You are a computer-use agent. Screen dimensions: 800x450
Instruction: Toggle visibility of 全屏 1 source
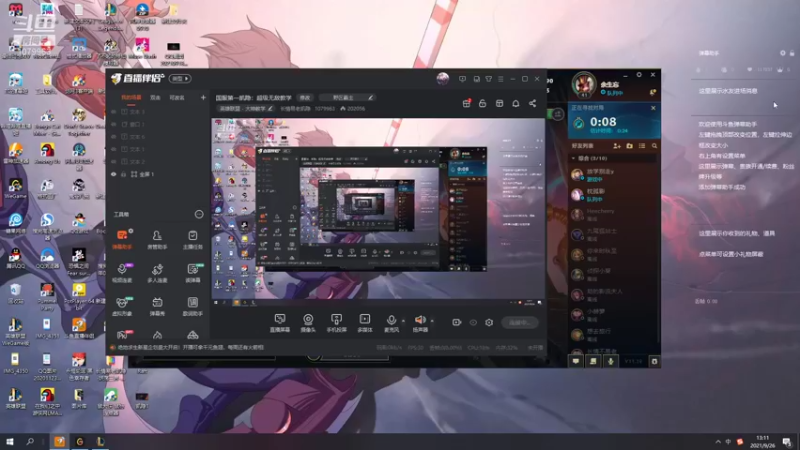(x=114, y=174)
